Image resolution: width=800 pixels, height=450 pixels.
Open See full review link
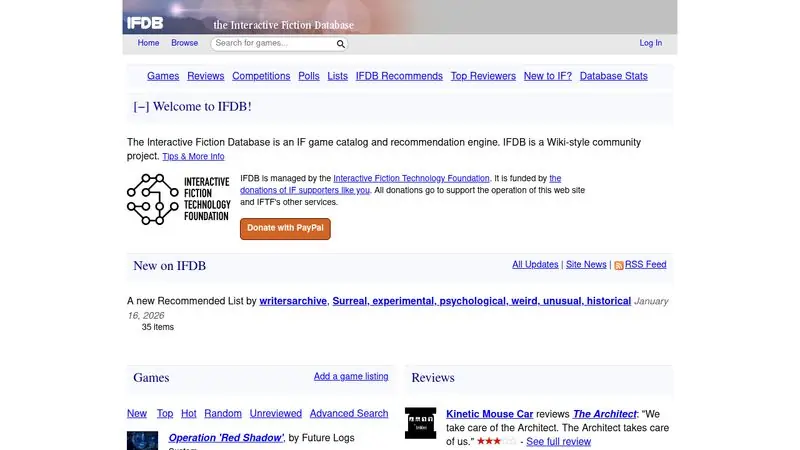558,441
